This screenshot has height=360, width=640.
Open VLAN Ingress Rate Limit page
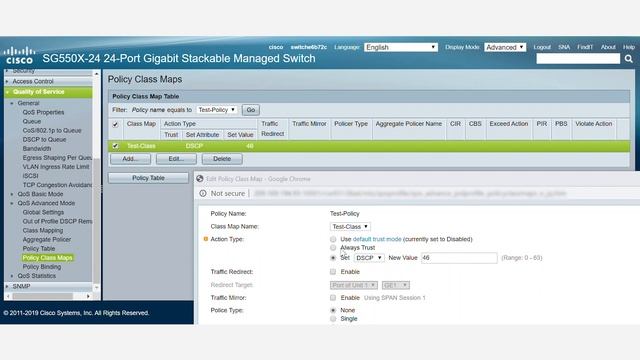pyautogui.click(x=56, y=167)
